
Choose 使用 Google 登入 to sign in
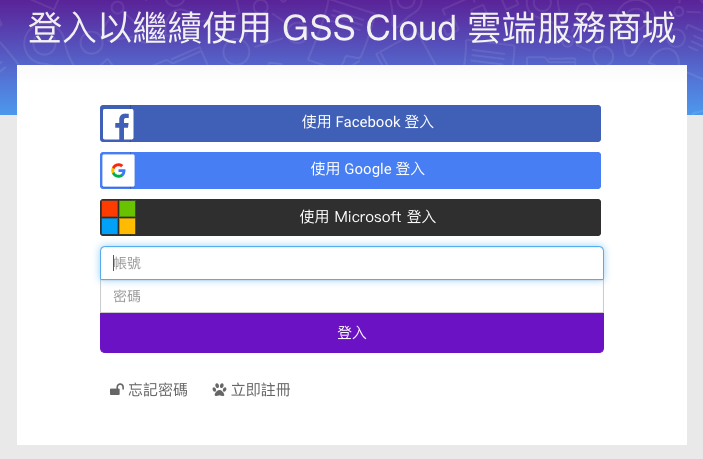(x=350, y=170)
